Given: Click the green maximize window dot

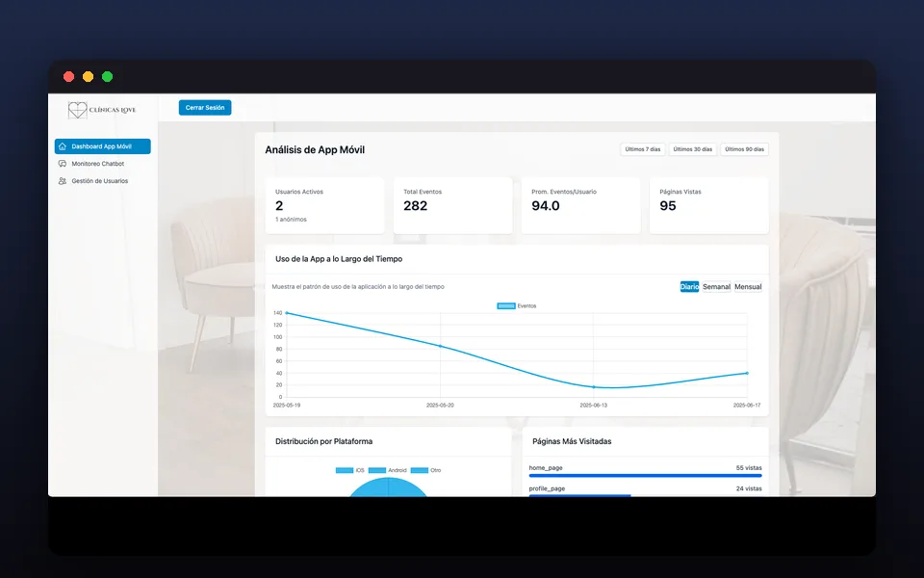Looking at the screenshot, I should [107, 77].
